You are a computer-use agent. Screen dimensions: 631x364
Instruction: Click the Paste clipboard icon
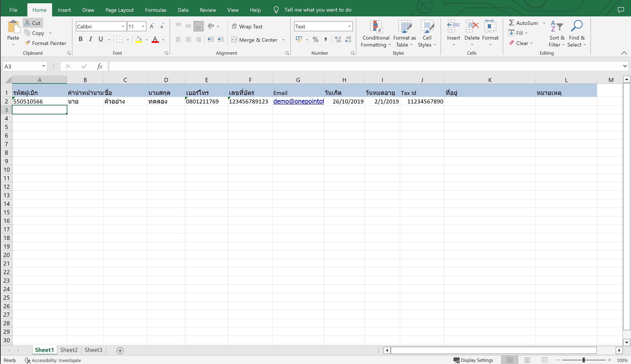14,26
